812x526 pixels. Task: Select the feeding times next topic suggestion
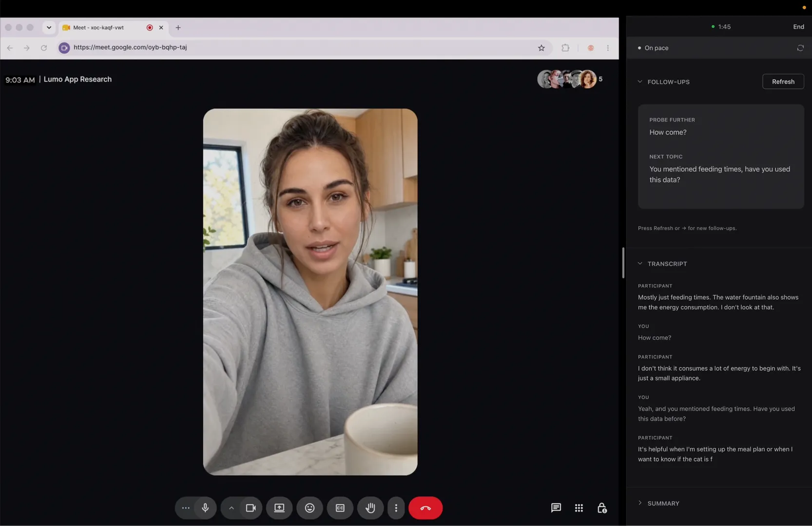tap(720, 175)
